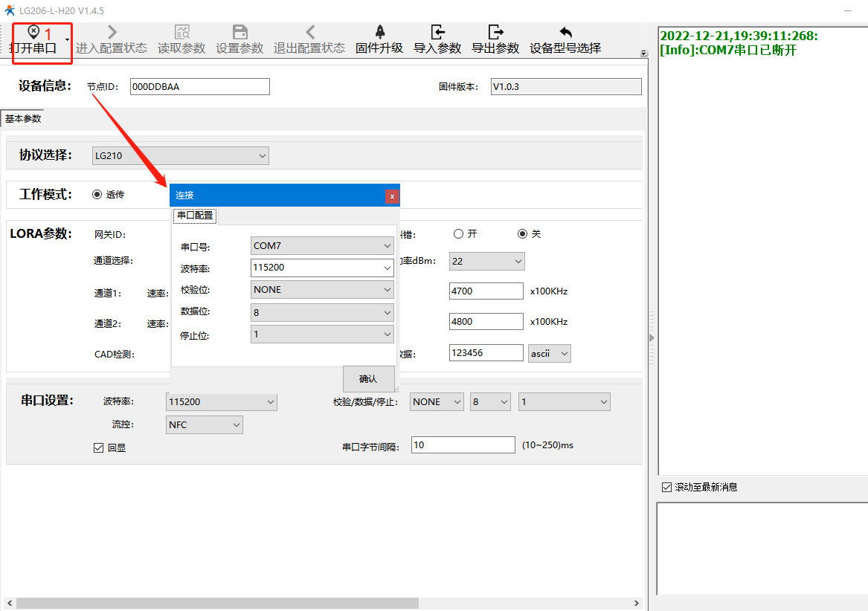Expand the 串口号 COM7 dropdown
The height and width of the screenshot is (611, 868).
click(322, 245)
